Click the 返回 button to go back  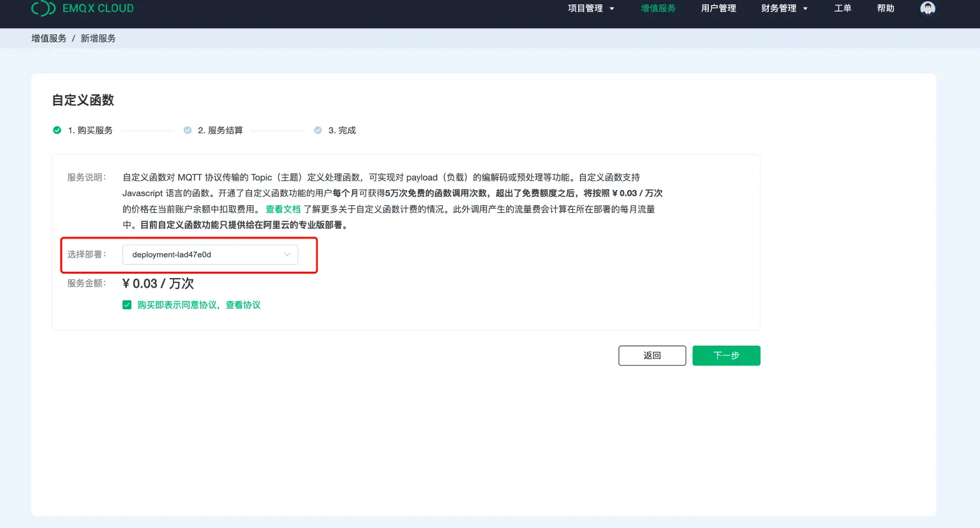pyautogui.click(x=652, y=355)
